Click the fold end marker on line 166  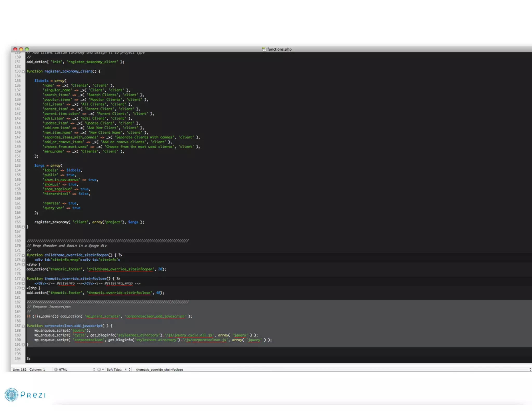pos(23,227)
